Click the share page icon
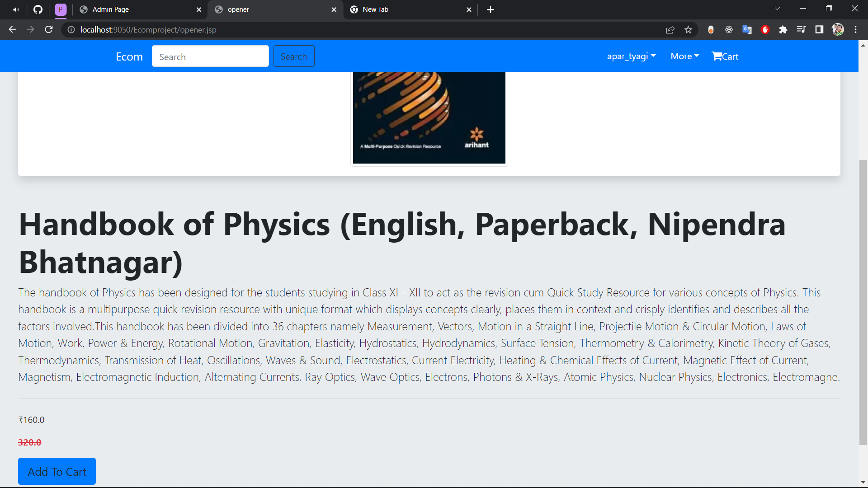The width and height of the screenshot is (868, 488). tap(670, 30)
